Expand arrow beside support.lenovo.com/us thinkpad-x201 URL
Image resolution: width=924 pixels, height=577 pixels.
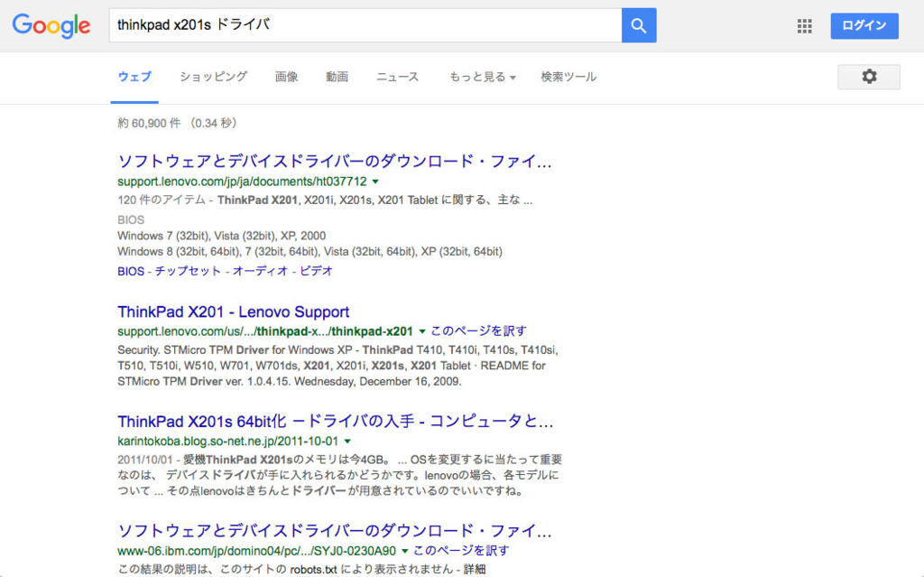[422, 331]
